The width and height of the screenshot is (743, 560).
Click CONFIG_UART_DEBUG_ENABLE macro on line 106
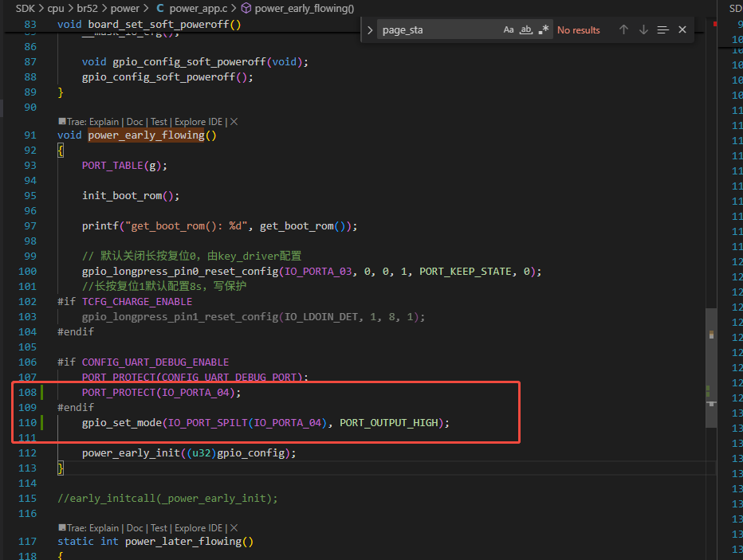(x=155, y=362)
